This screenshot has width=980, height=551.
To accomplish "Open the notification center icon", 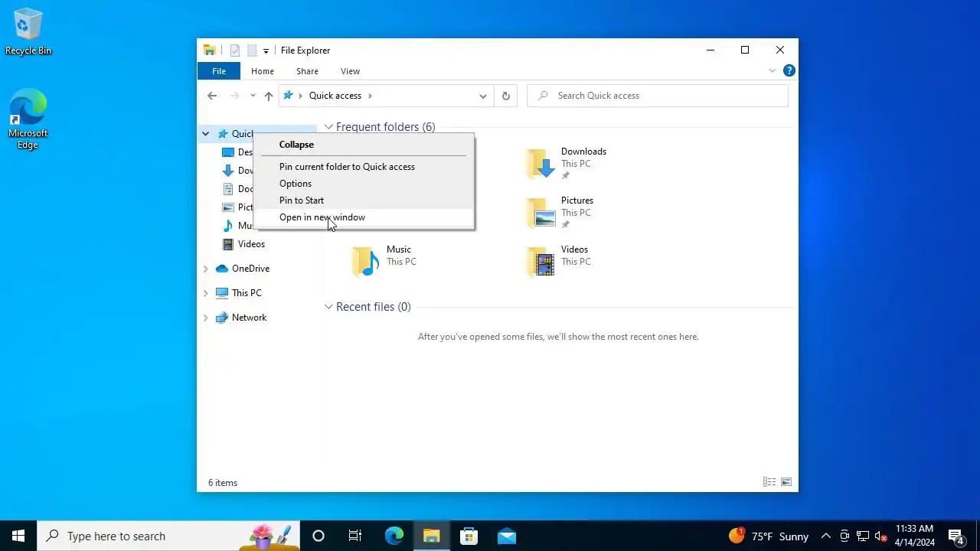I will (955, 536).
